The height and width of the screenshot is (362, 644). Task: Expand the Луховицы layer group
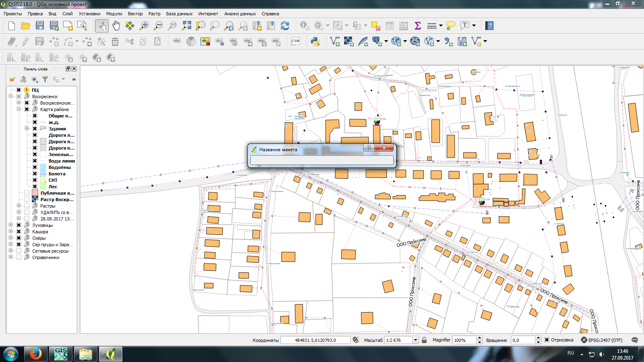pos(11,225)
